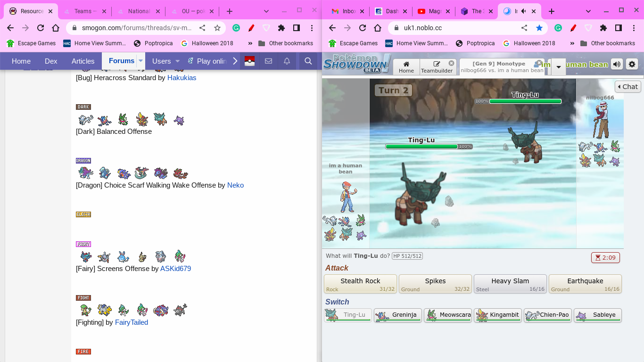Open Chrome menu in noblo.cc window

(x=634, y=28)
